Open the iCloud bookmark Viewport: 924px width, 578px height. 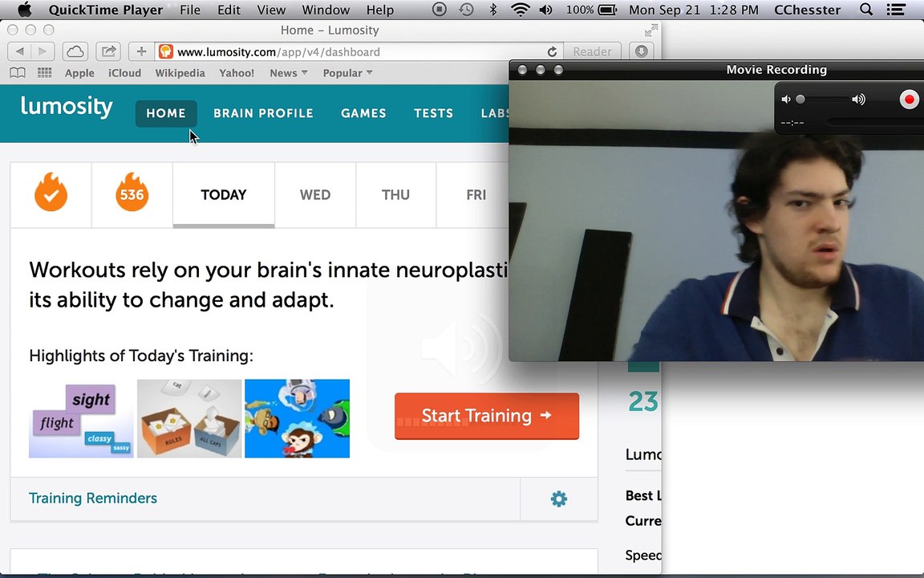pyautogui.click(x=125, y=73)
